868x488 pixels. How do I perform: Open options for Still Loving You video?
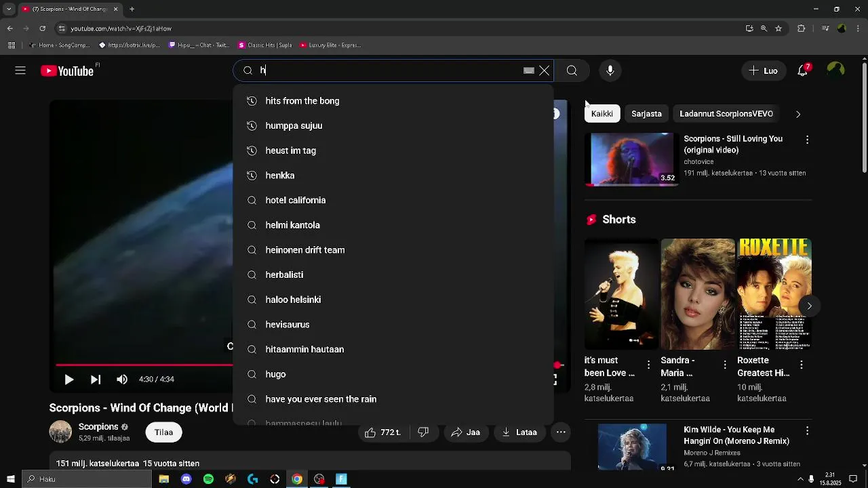(x=807, y=140)
